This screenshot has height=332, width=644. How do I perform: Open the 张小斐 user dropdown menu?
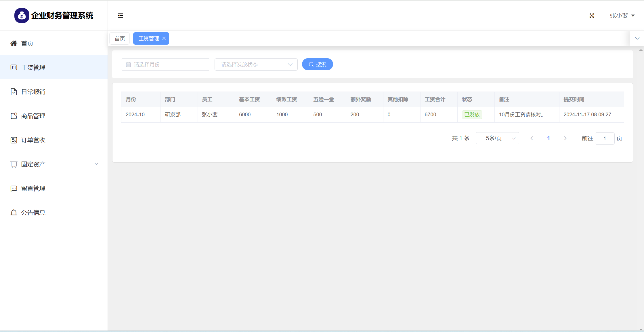pyautogui.click(x=622, y=16)
